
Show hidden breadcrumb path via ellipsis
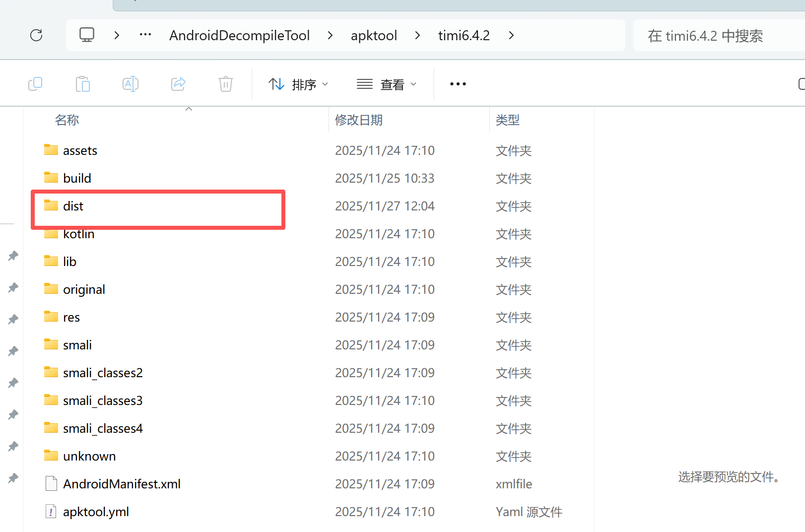[x=145, y=35]
